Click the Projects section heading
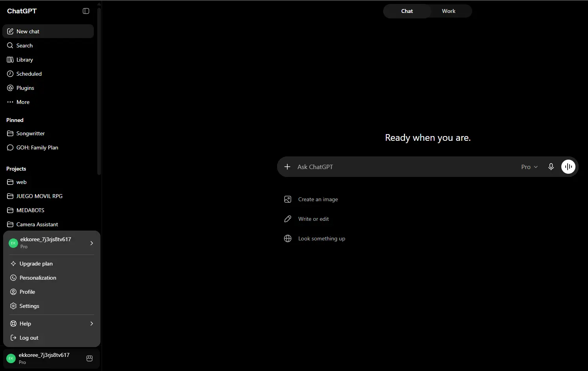Image resolution: width=588 pixels, height=371 pixels. [16, 169]
